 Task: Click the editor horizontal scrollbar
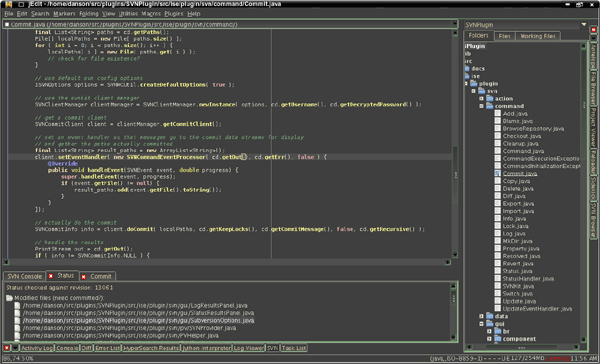click(x=227, y=262)
